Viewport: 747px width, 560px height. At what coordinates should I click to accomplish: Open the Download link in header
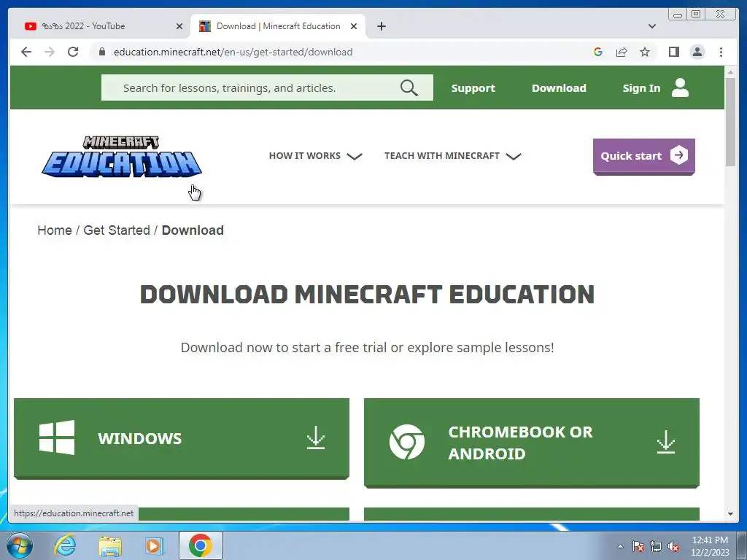pos(559,88)
